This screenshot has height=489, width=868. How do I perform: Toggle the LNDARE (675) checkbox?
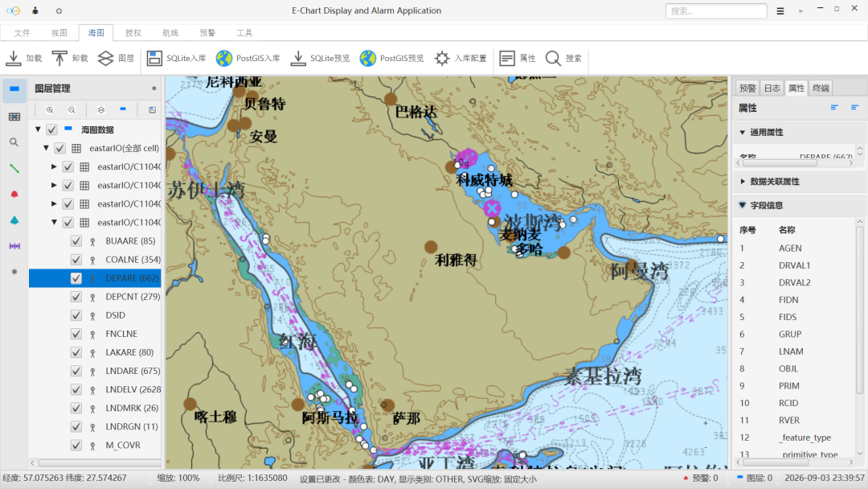click(x=76, y=371)
